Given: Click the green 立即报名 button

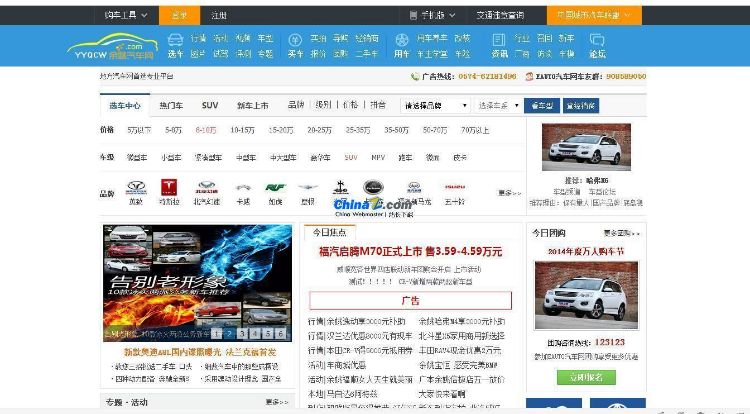Looking at the screenshot, I should (x=586, y=377).
